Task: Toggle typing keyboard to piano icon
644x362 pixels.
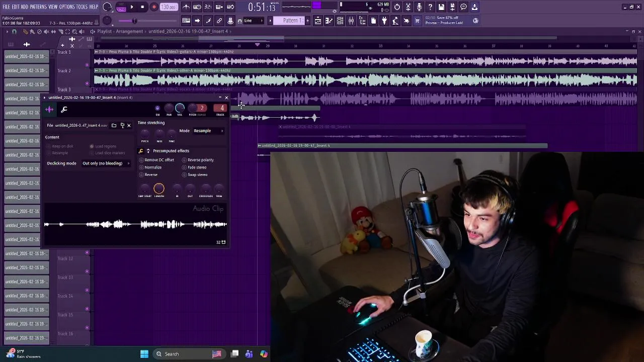Action: pyautogui.click(x=186, y=21)
